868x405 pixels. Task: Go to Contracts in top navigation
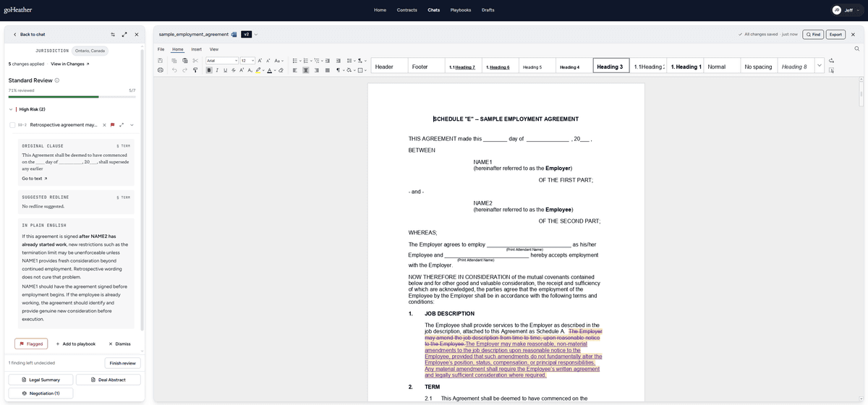[x=407, y=10]
